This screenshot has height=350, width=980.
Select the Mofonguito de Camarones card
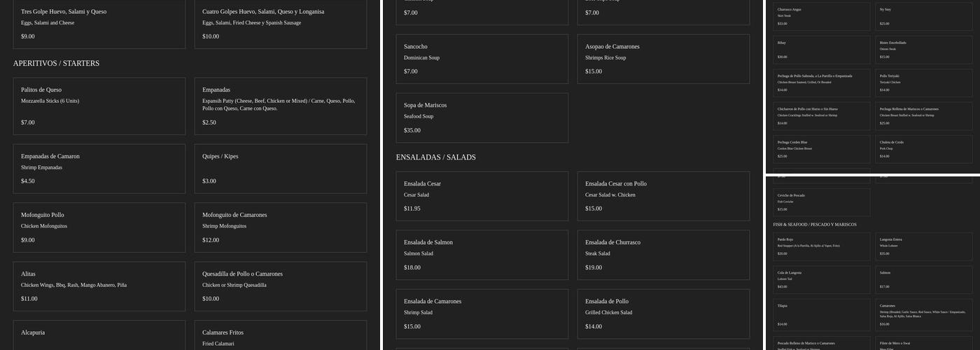(280, 227)
